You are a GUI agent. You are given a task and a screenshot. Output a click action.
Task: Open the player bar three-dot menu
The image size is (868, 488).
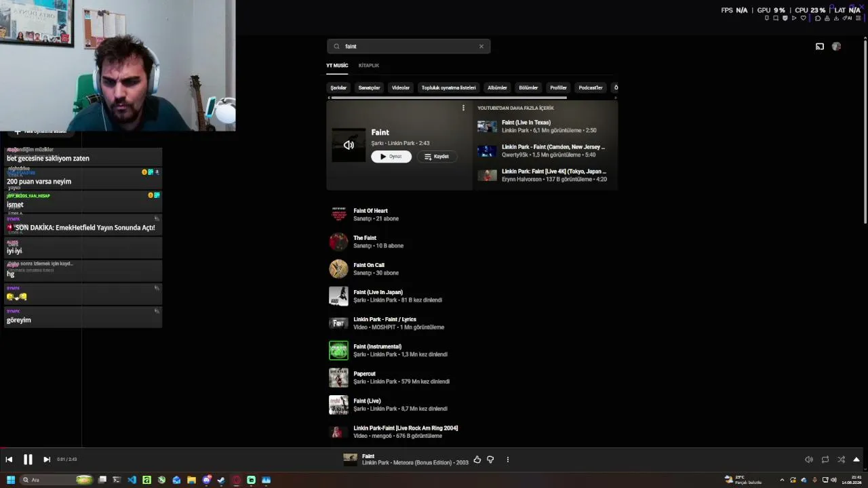507,460
